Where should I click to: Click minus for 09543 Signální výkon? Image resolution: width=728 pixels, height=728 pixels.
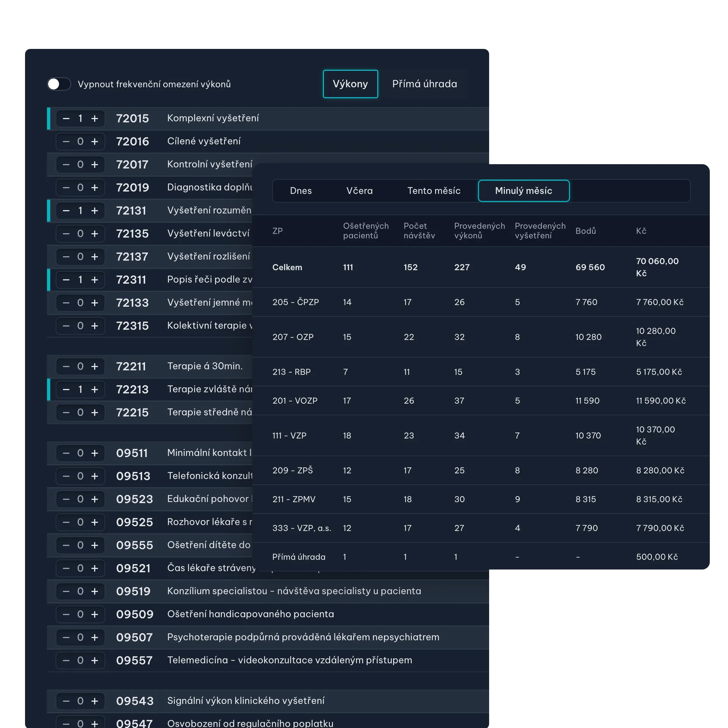(66, 701)
